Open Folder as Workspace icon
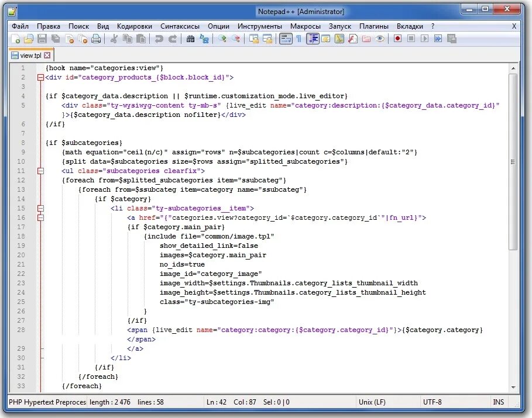This screenshot has width=532, height=418. [366, 39]
